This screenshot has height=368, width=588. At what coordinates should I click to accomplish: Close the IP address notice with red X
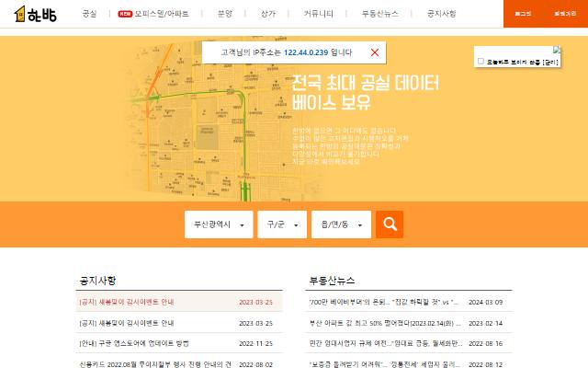375,52
